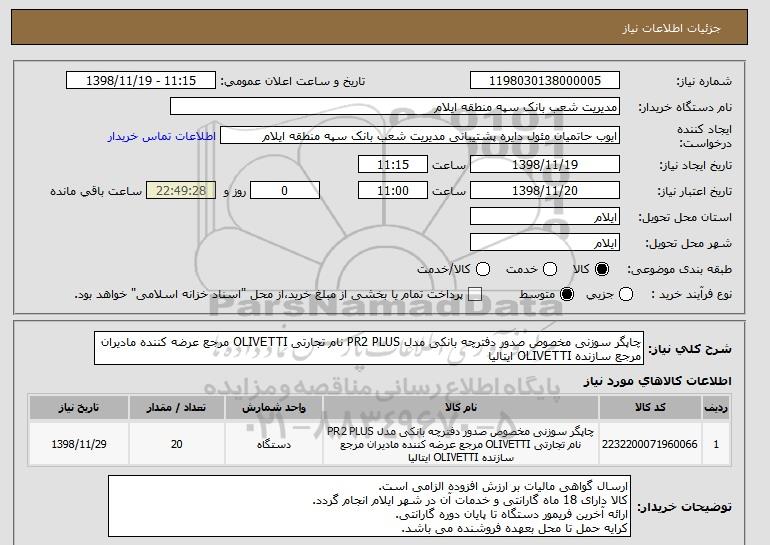The image size is (770, 545).
Task: Click the request creator name field
Action: pos(420,136)
